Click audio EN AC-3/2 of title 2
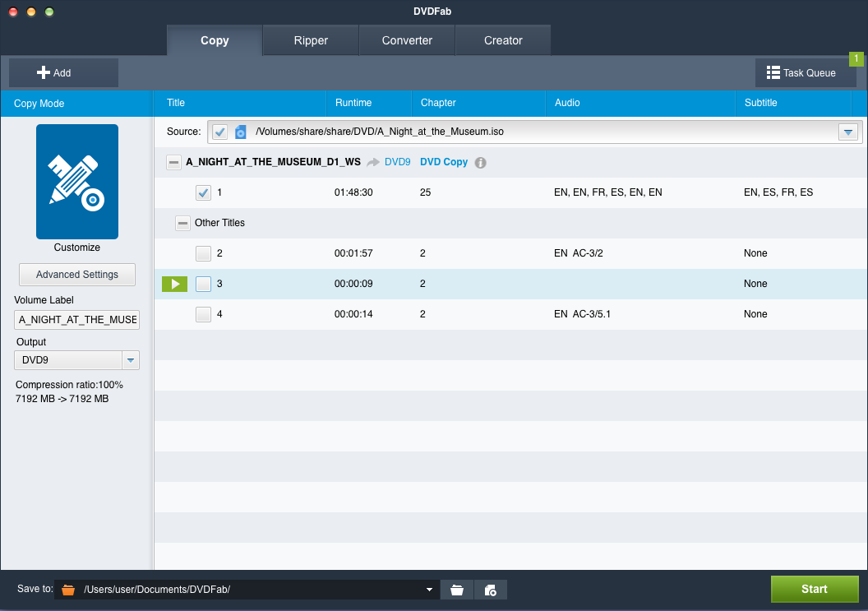Image resolution: width=868 pixels, height=611 pixels. click(579, 254)
